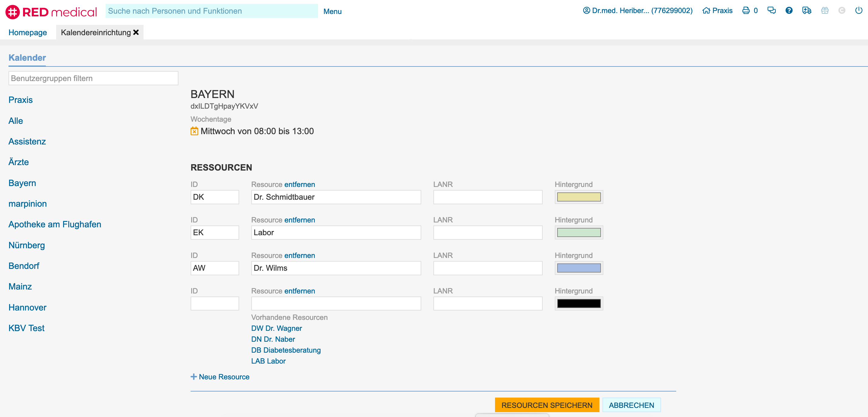Click the power logout icon
Viewport: 868px width, 417px height.
tap(858, 10)
